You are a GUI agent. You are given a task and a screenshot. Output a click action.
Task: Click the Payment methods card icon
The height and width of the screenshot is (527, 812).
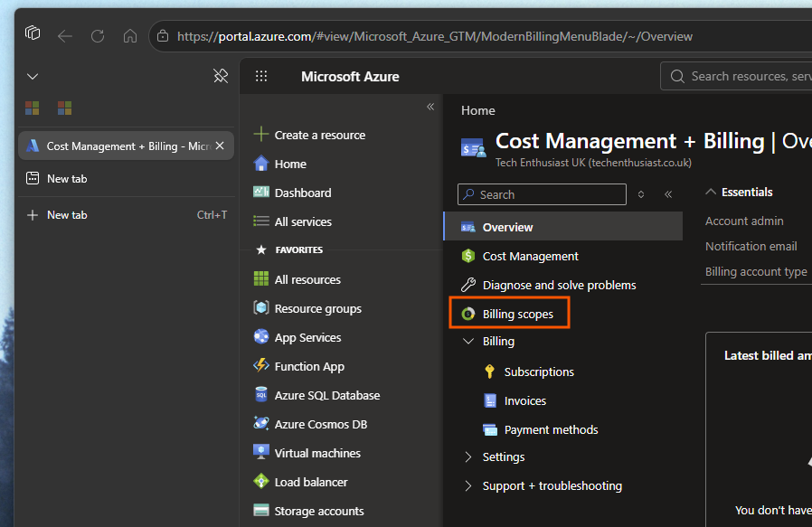tap(490, 429)
